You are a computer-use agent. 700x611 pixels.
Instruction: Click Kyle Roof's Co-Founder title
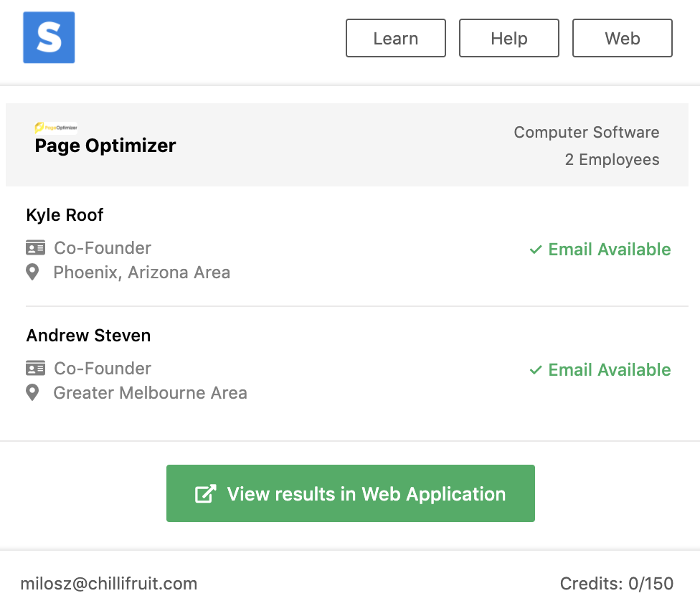point(103,248)
